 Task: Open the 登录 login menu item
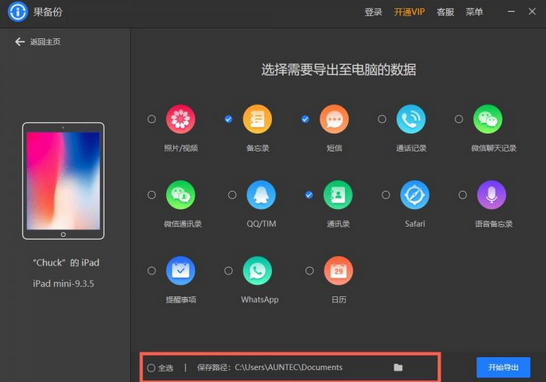[373, 12]
